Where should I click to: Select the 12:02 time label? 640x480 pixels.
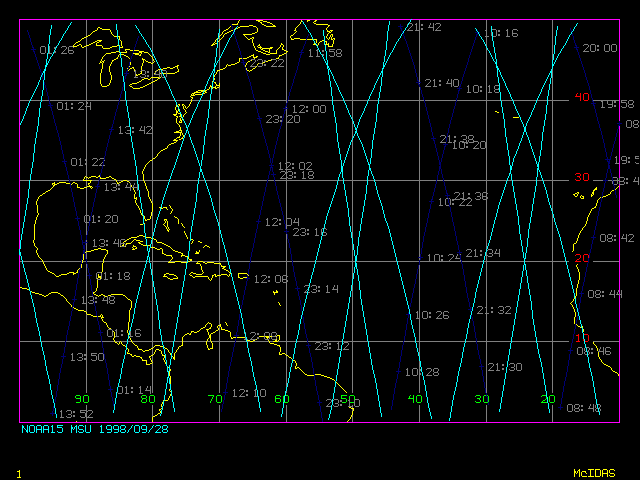point(295,166)
